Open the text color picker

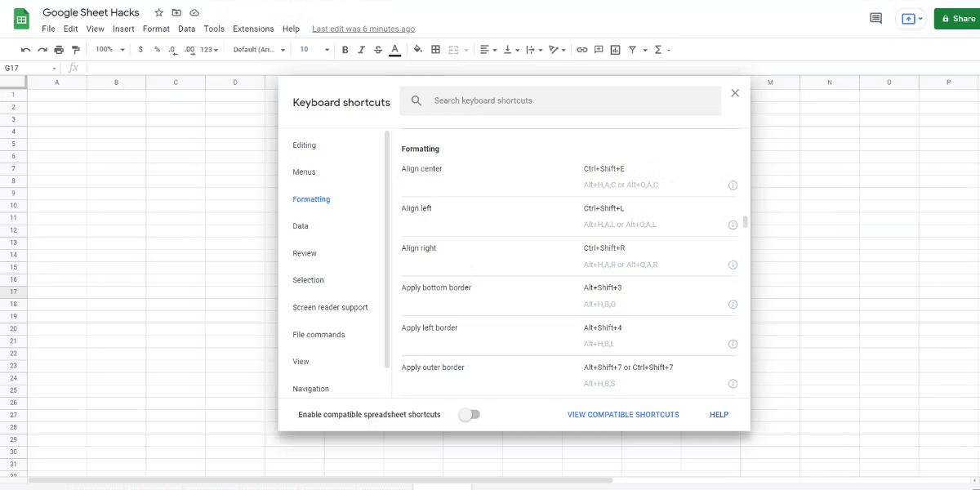[x=394, y=50]
